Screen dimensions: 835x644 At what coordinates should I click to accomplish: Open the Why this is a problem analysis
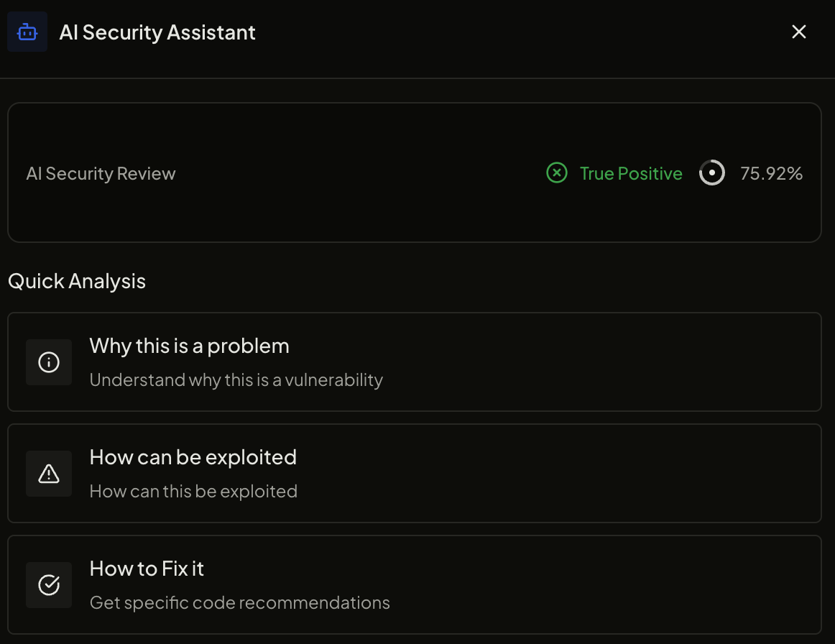point(414,362)
